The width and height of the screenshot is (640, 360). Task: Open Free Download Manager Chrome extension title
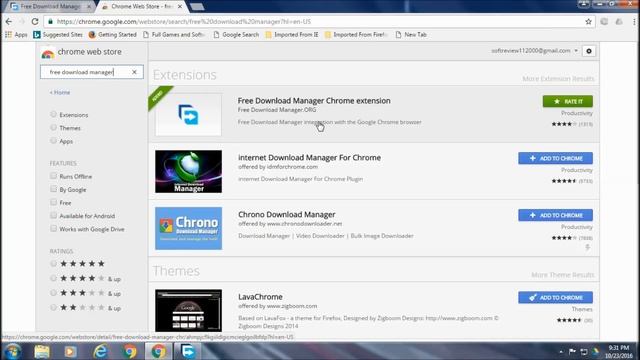click(314, 100)
